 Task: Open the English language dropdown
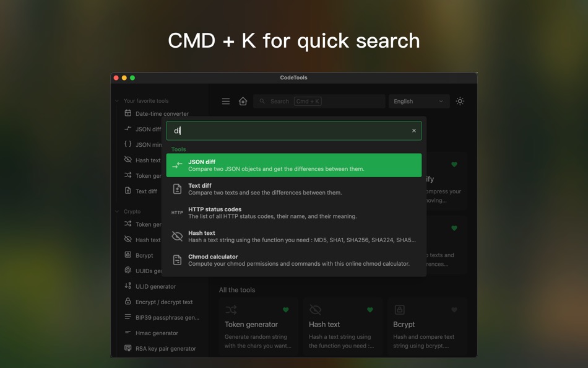pos(419,102)
